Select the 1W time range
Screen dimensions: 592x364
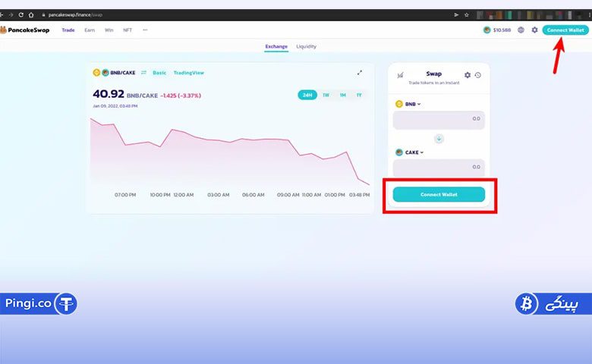point(326,95)
